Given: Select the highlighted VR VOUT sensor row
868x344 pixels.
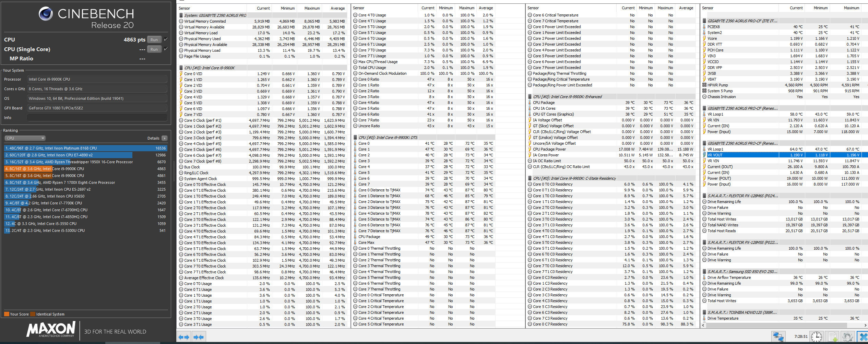Looking at the screenshot, I should (x=785, y=155).
